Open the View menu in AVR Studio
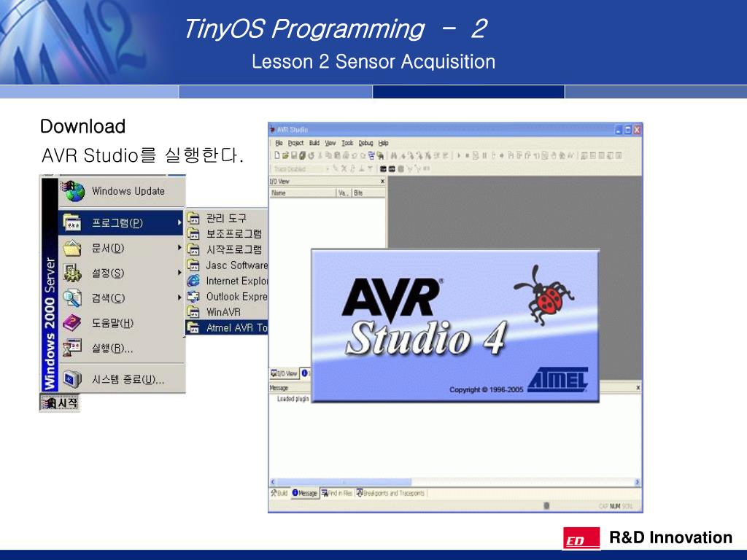 pyautogui.click(x=330, y=143)
